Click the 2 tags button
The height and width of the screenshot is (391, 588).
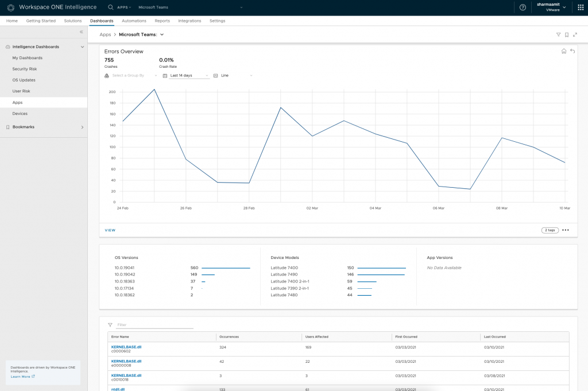[x=550, y=230]
